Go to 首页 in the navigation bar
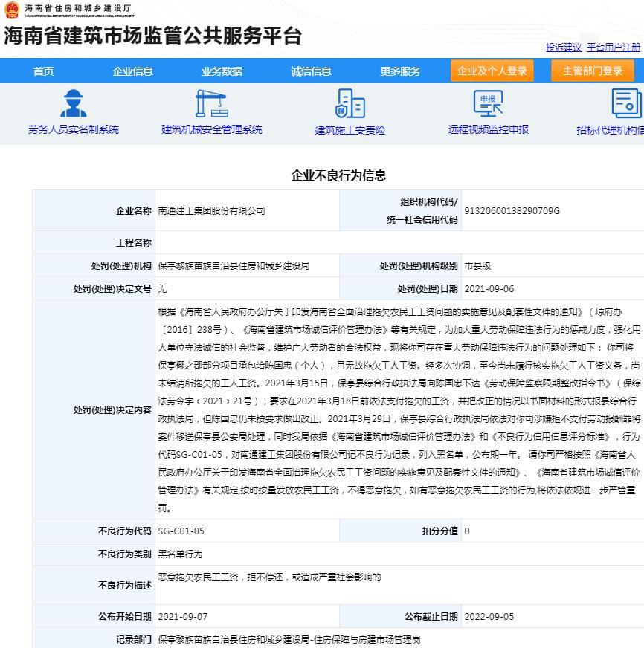The image size is (644, 648). [43, 71]
